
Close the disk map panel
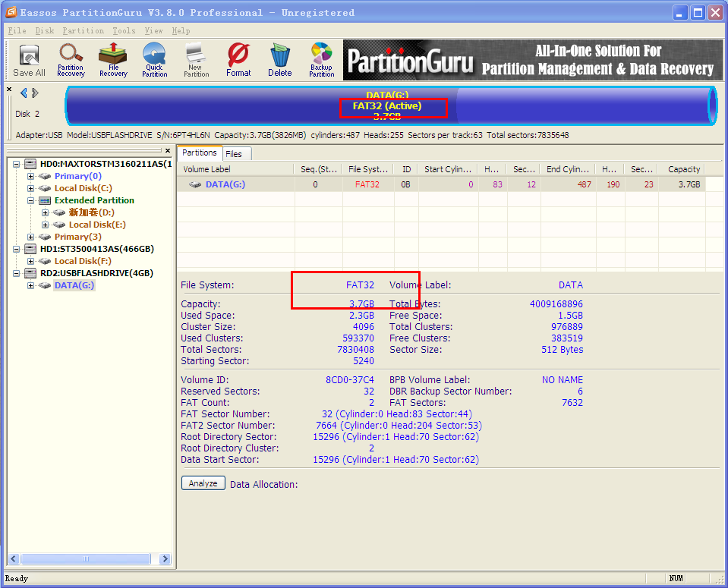tap(9, 89)
